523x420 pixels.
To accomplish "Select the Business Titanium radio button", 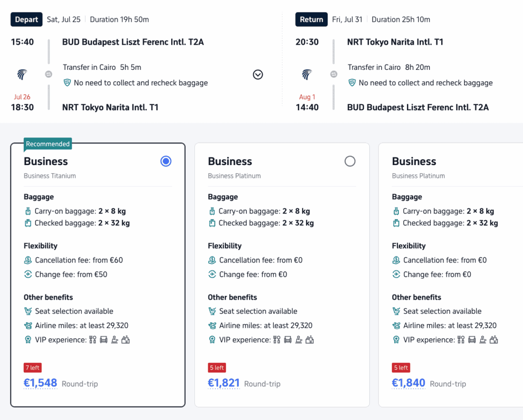I will pos(166,161).
